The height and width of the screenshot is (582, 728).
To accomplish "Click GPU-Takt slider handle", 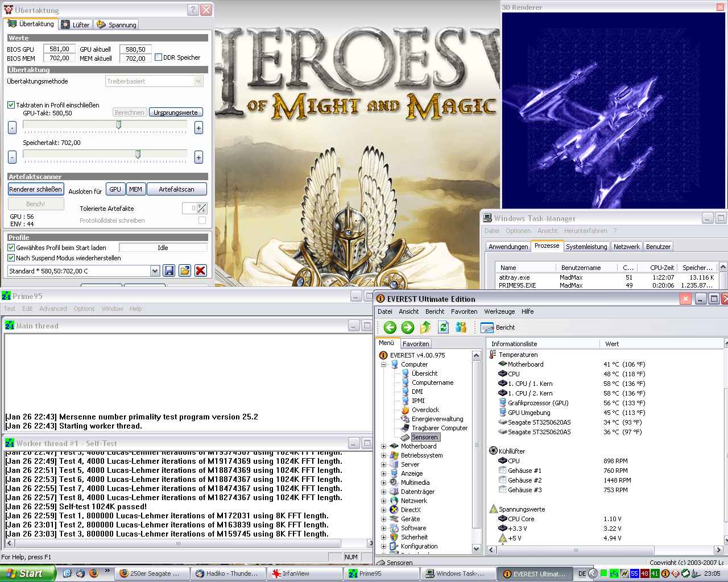I will coord(118,124).
